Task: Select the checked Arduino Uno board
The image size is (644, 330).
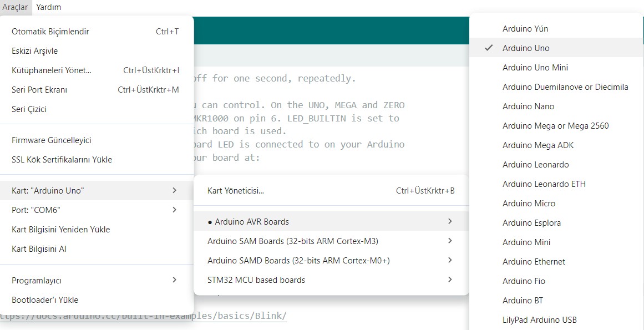Action: click(526, 48)
